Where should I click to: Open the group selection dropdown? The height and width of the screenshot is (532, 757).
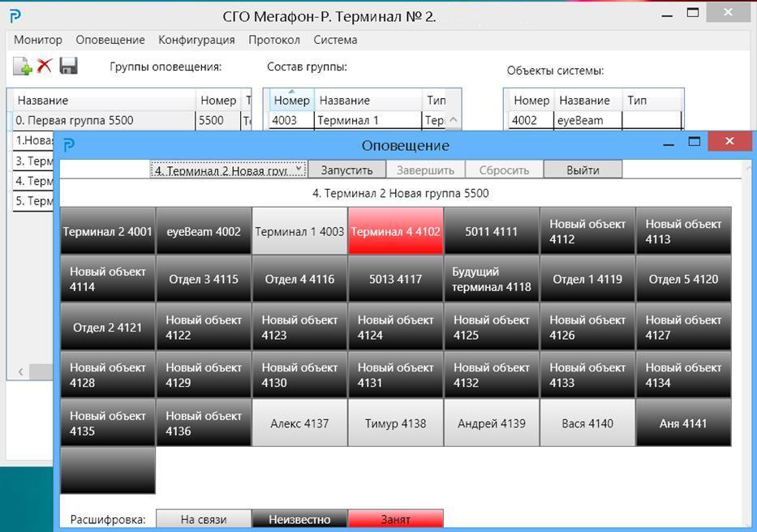point(228,170)
